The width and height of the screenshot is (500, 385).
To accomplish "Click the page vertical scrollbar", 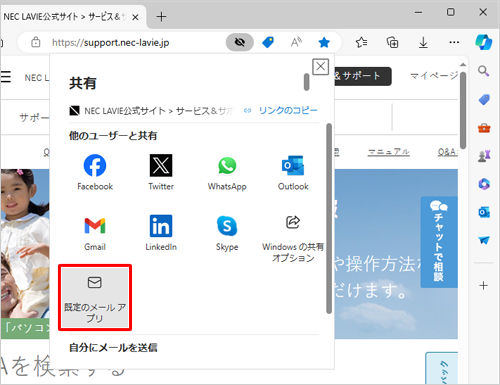I will pos(463,110).
